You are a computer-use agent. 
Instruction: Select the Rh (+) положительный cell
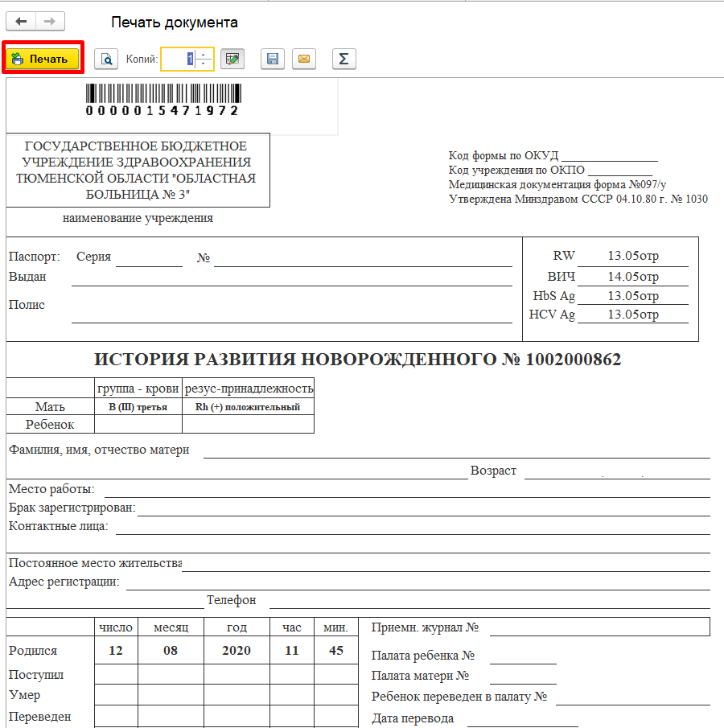pyautogui.click(x=248, y=407)
